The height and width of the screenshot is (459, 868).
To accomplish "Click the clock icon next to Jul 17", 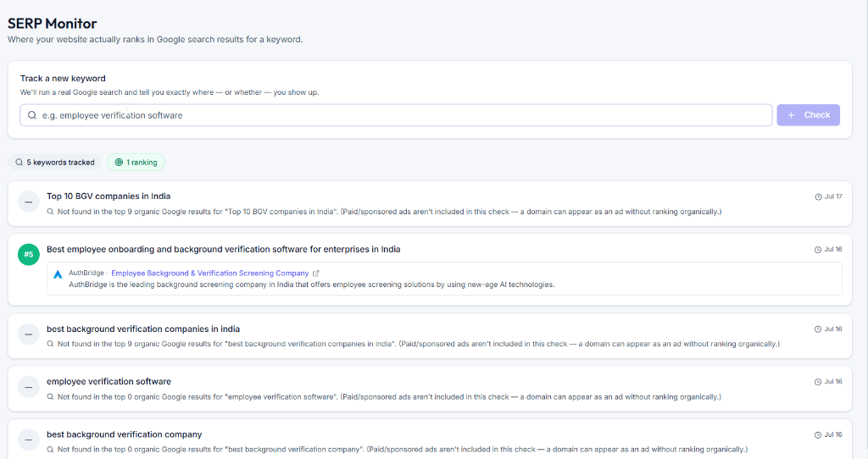I will point(818,196).
